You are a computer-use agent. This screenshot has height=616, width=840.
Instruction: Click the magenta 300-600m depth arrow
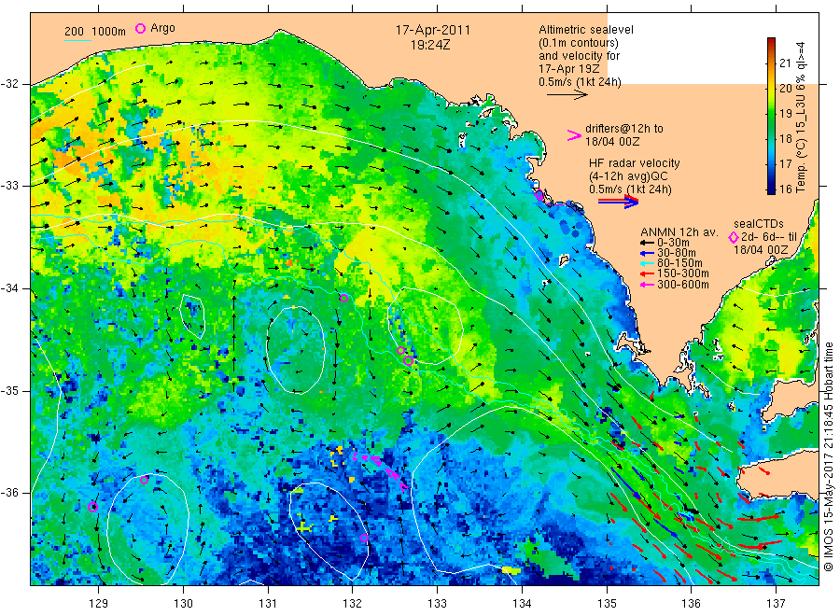(647, 285)
